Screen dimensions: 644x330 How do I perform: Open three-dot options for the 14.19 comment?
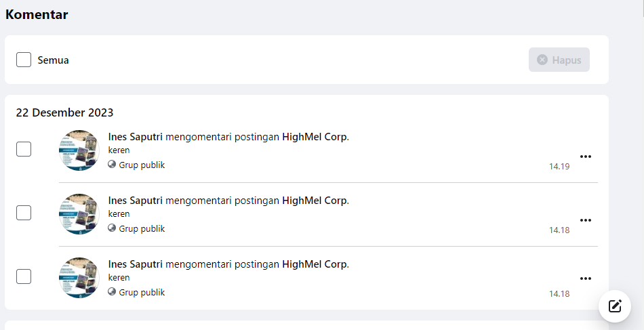pyautogui.click(x=586, y=157)
